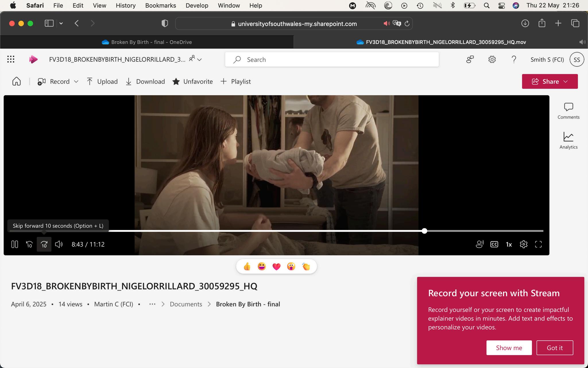
Task: Enter fullscreen video mode
Action: pyautogui.click(x=538, y=244)
